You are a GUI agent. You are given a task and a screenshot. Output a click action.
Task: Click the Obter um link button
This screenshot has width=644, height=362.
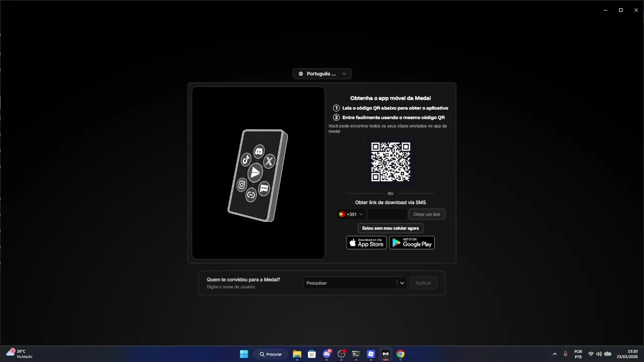(x=427, y=214)
